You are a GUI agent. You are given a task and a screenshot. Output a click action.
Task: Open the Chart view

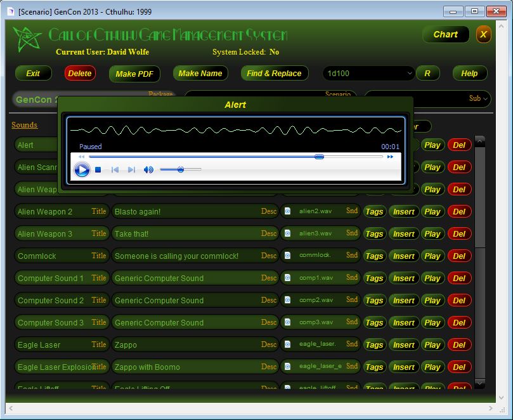coord(445,34)
